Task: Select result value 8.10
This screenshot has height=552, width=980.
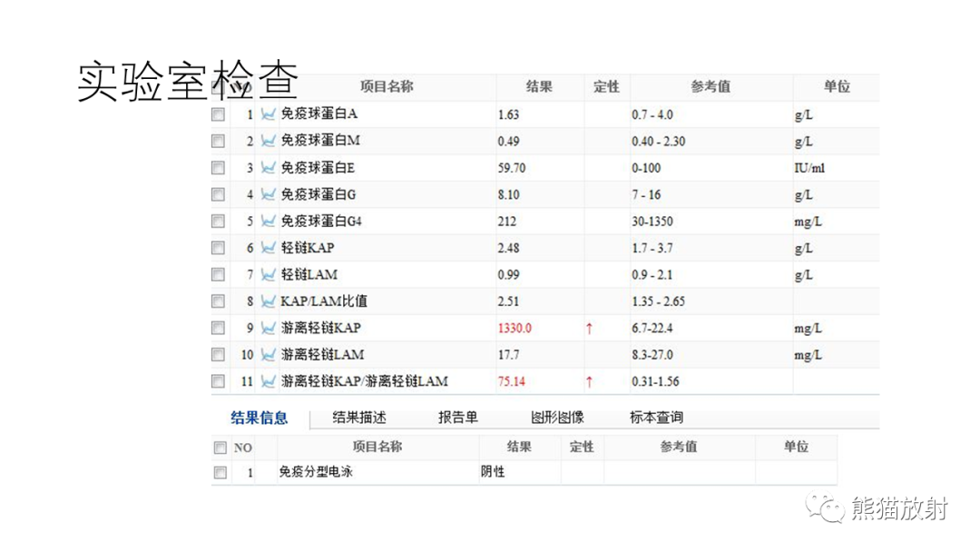Action: 508,195
